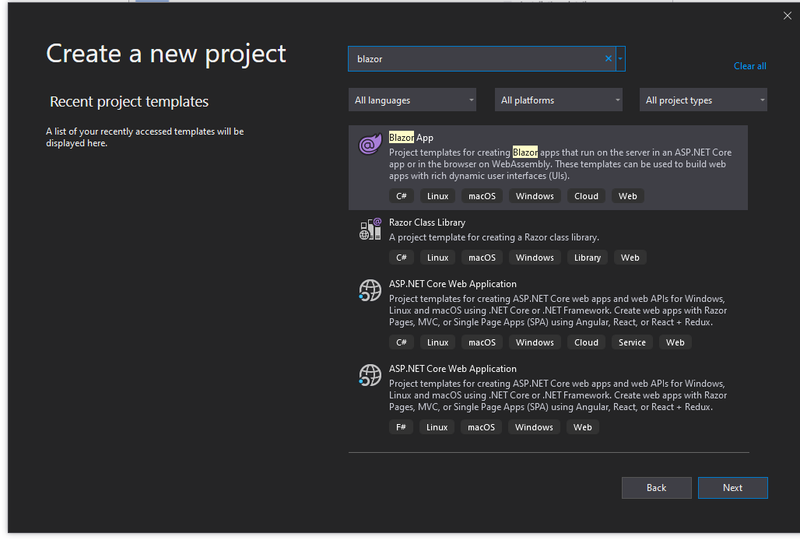The width and height of the screenshot is (800, 540).
Task: Open the All platforms filter dropdown
Action: [x=558, y=100]
